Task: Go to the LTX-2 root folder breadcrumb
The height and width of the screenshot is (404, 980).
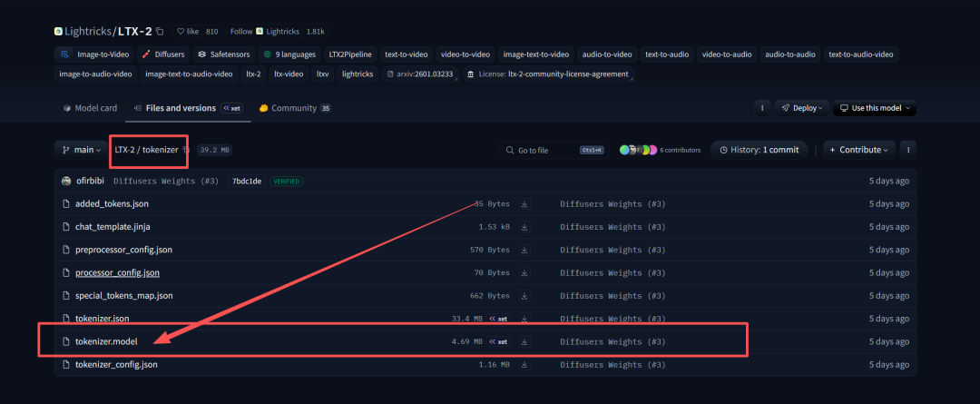Action: tap(127, 150)
